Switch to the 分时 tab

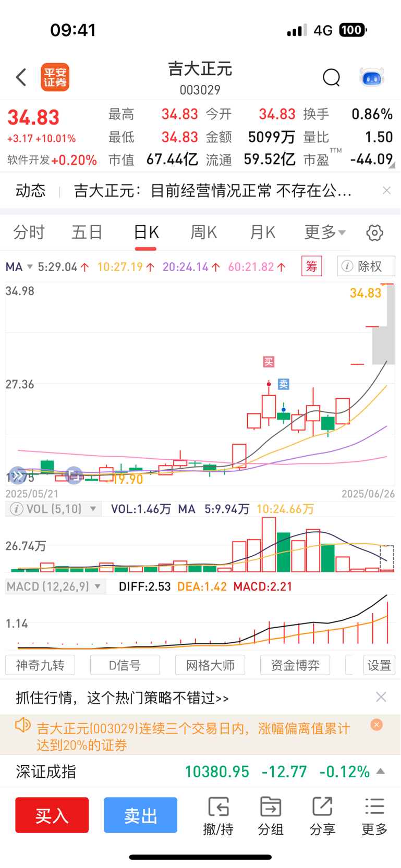(x=29, y=233)
